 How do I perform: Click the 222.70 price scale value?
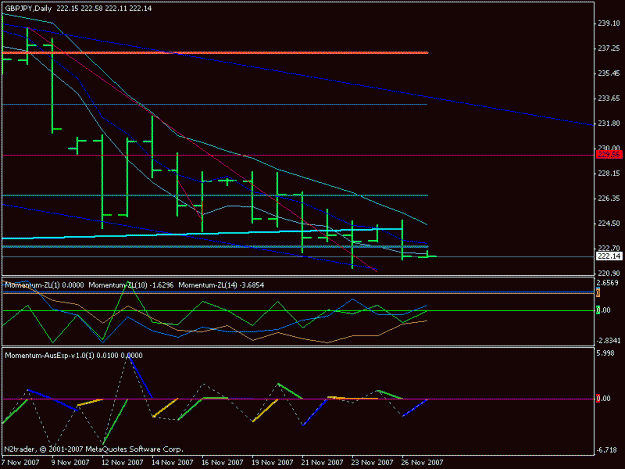coord(609,248)
